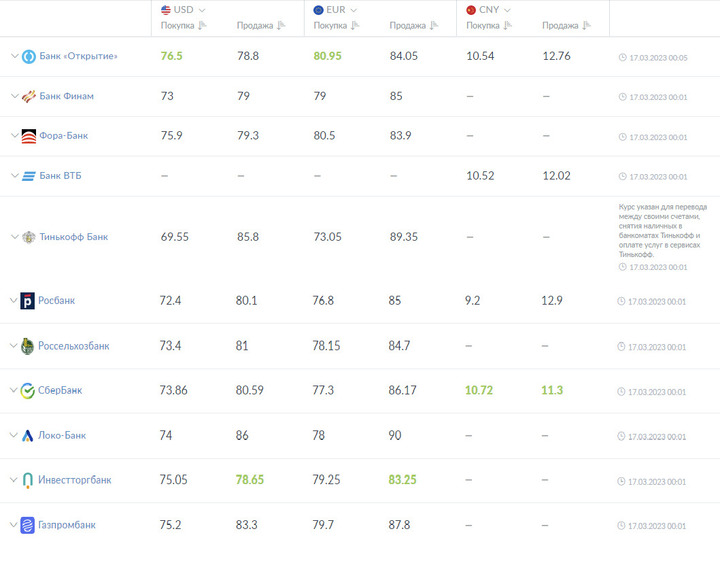This screenshot has height=561, width=720.
Task: Click clock icon in SberBank row
Action: pyautogui.click(x=621, y=392)
